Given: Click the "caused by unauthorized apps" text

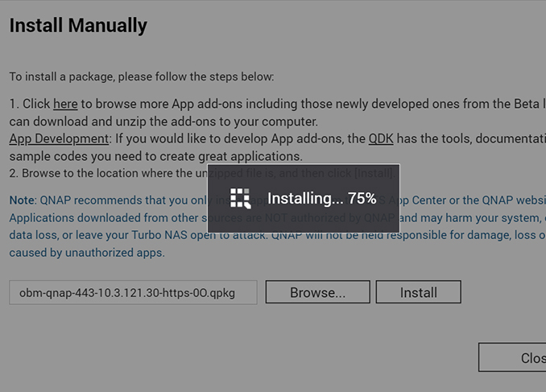Looking at the screenshot, I should [x=87, y=253].
